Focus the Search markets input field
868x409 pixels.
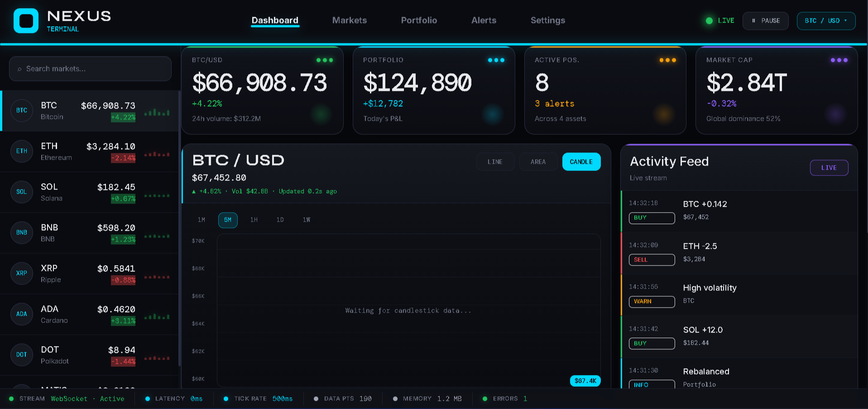90,69
